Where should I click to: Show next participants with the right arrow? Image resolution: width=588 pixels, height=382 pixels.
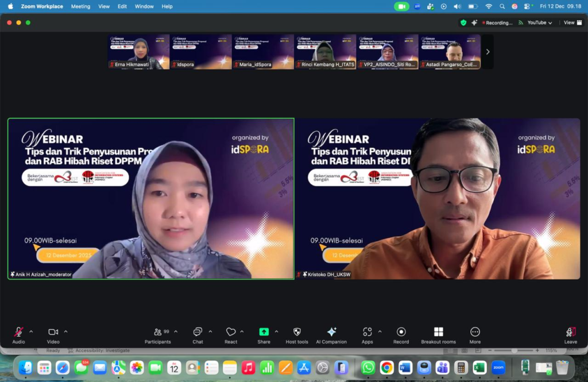click(488, 52)
